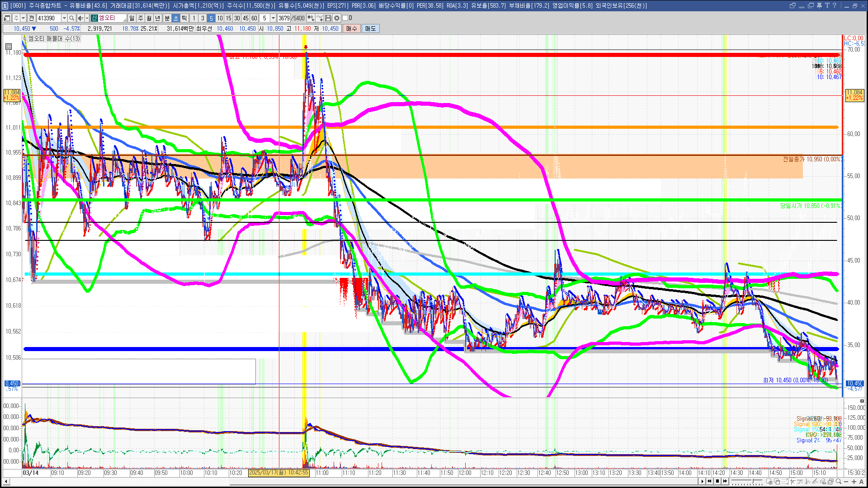
Task: Click the save chart floppy icon
Action: [x=328, y=18]
